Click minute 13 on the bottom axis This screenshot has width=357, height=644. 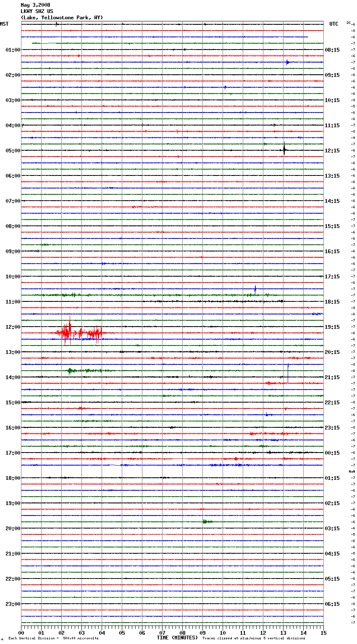(283, 633)
